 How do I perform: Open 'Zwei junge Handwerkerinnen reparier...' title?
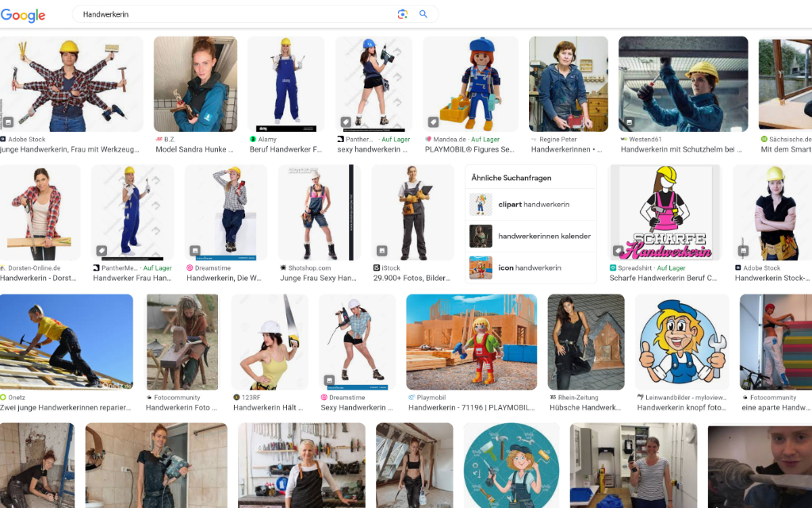(65, 407)
